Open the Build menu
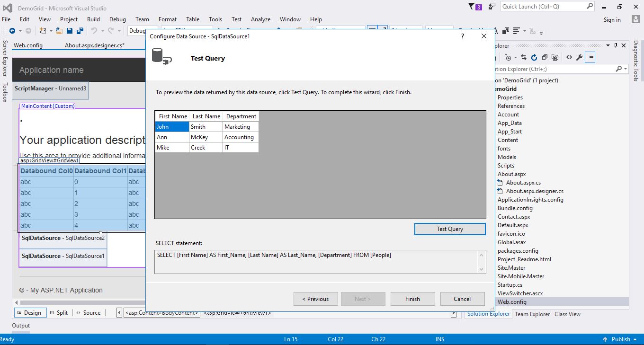This screenshot has width=644, height=345. [x=93, y=19]
